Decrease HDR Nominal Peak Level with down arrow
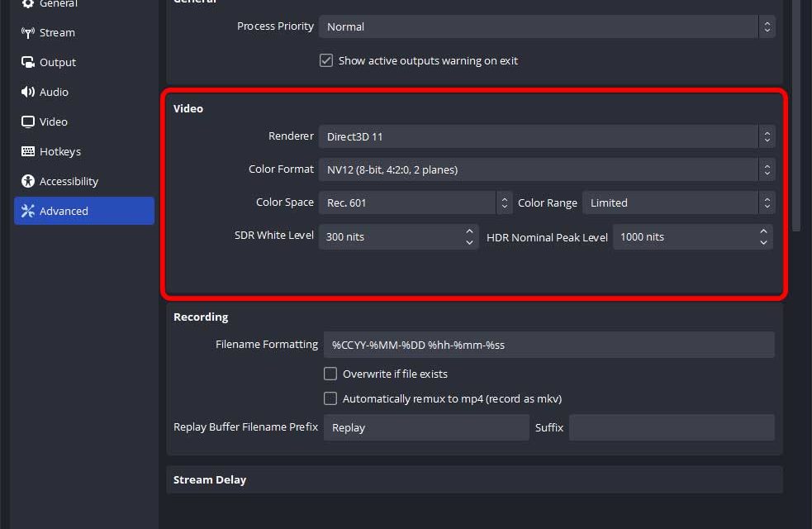Image resolution: width=812 pixels, height=529 pixels. pyautogui.click(x=764, y=242)
